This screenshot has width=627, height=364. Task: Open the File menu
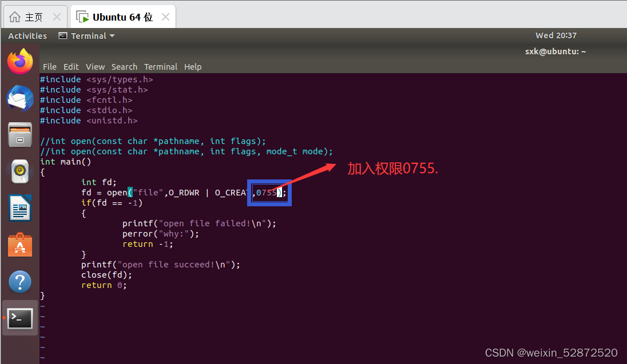[x=50, y=67]
